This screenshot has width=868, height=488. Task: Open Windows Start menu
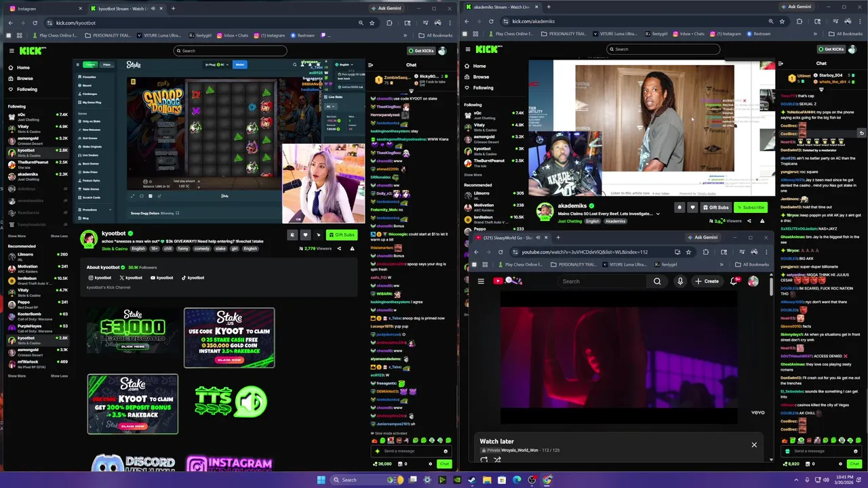pos(321,480)
